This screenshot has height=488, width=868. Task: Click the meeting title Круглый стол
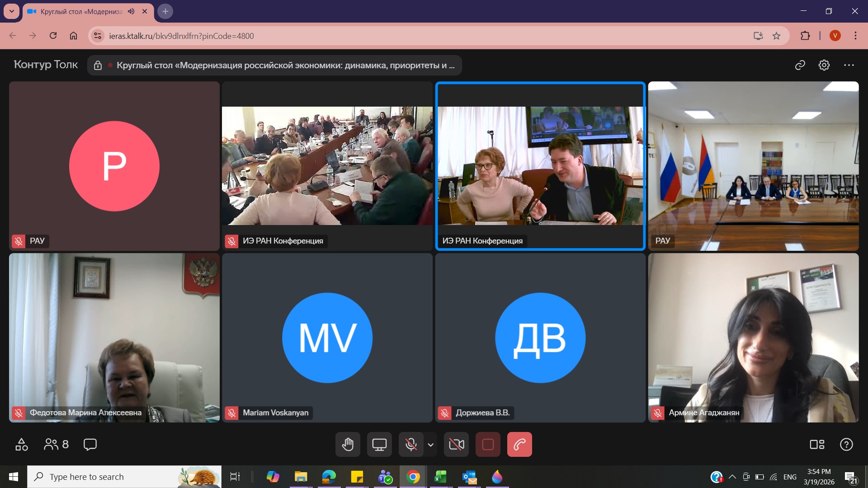pos(285,65)
